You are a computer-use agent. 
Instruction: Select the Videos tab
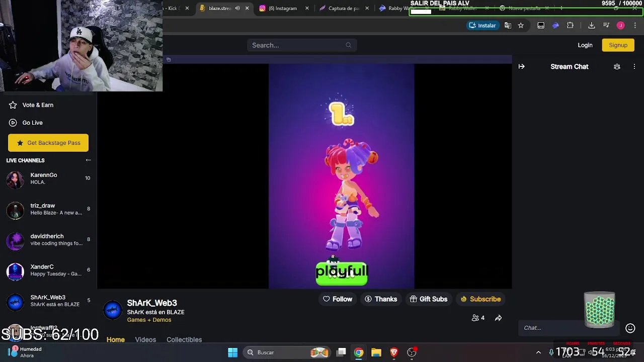click(x=145, y=340)
